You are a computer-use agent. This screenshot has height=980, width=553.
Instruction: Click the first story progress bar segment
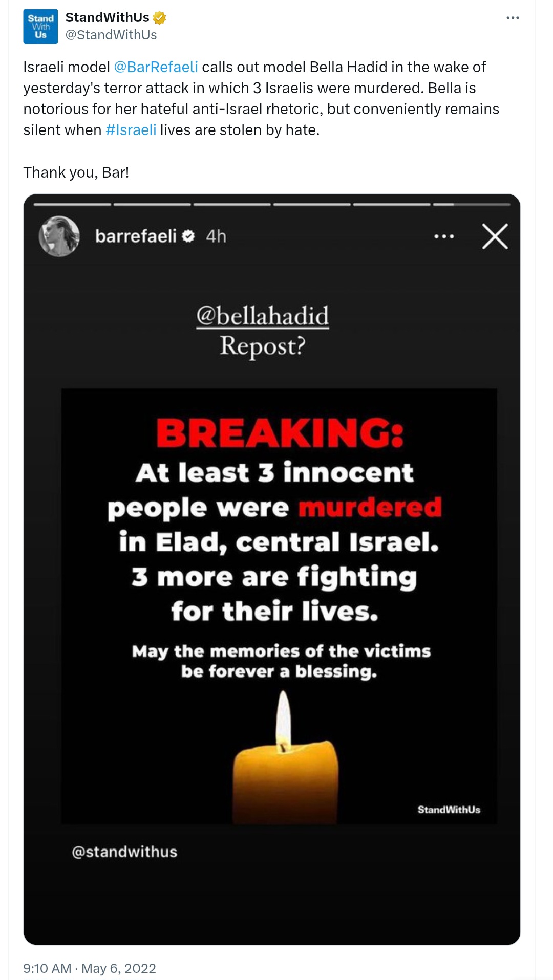[x=72, y=204]
